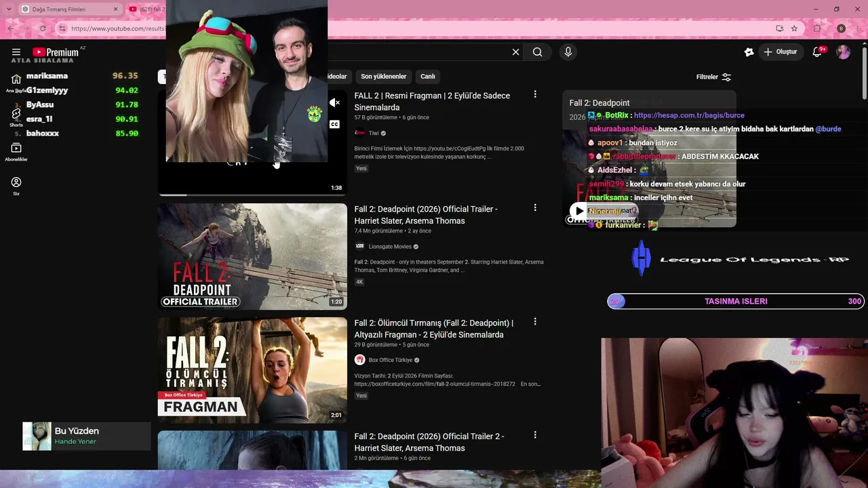Toggle captions on the FALL 2 preview

point(335,125)
